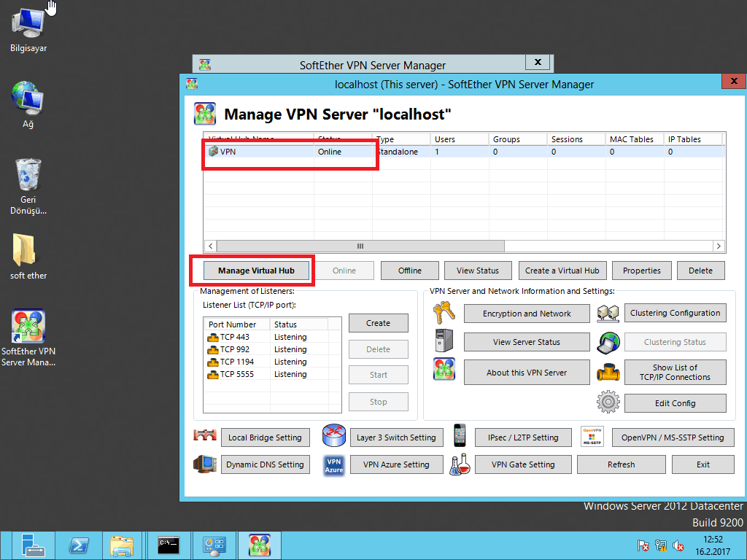
Task: Click the keys icon beside Encryption and Network
Action: click(x=444, y=314)
